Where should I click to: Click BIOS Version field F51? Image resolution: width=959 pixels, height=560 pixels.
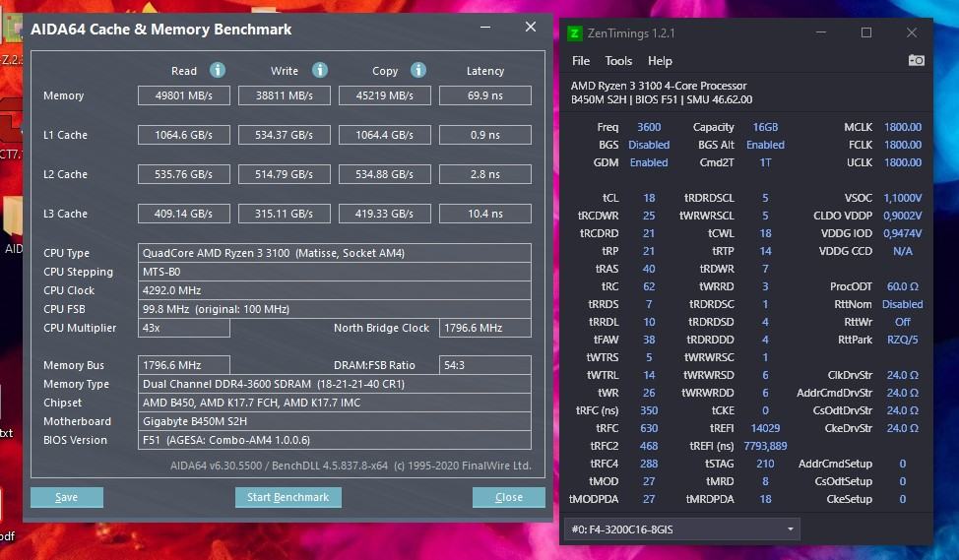[335, 440]
